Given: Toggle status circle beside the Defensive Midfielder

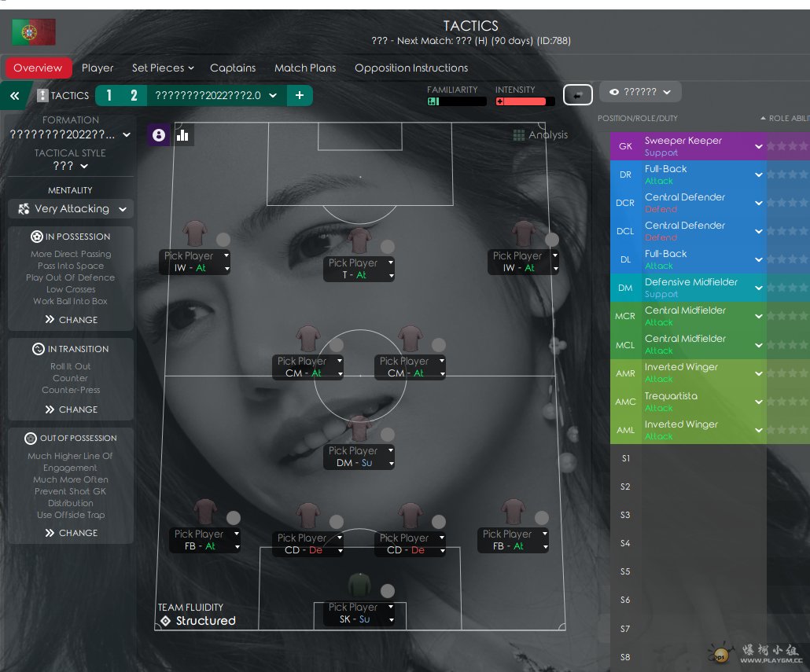Looking at the screenshot, I should (x=388, y=435).
